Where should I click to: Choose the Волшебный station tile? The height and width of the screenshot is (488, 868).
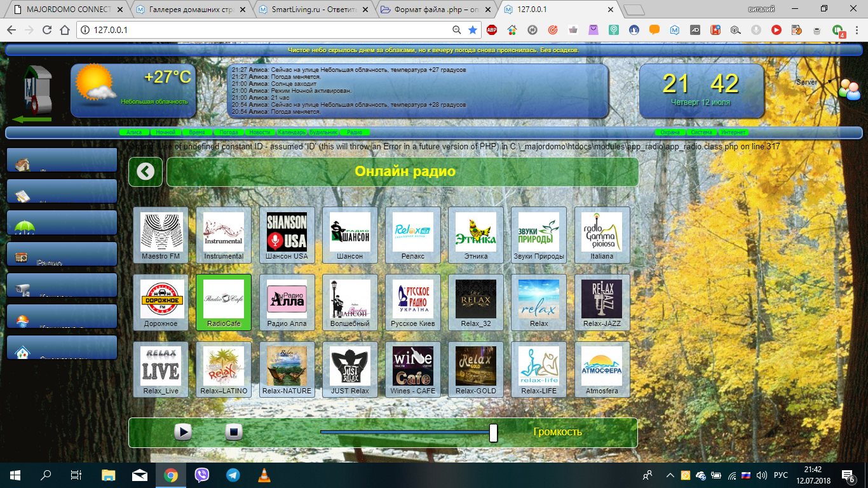(x=349, y=302)
